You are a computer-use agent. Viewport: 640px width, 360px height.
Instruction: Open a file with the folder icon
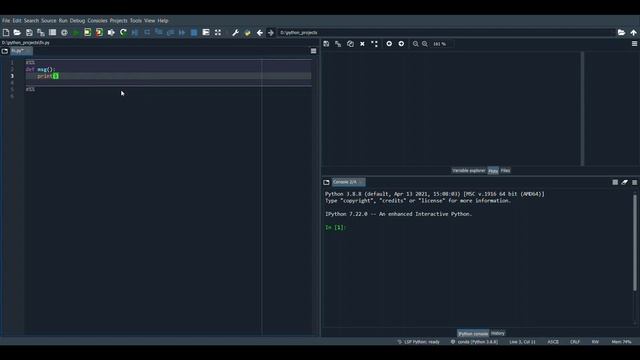[x=17, y=33]
